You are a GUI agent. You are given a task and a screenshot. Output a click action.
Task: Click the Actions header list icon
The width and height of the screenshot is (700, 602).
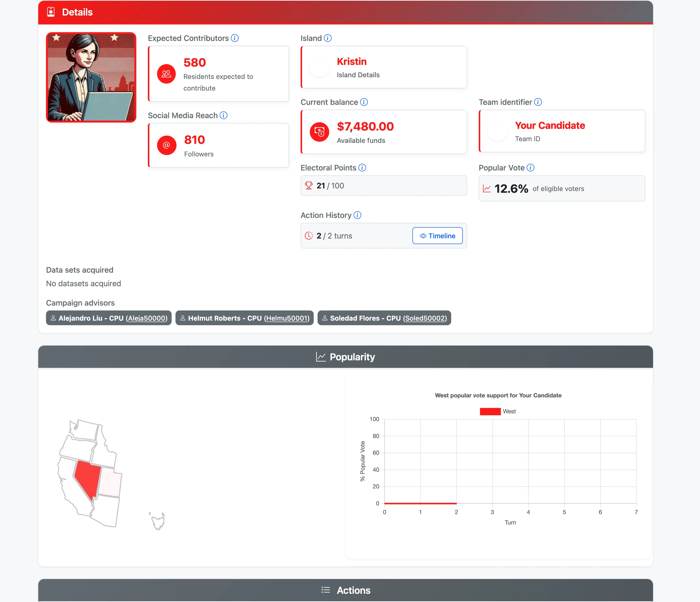(x=326, y=590)
